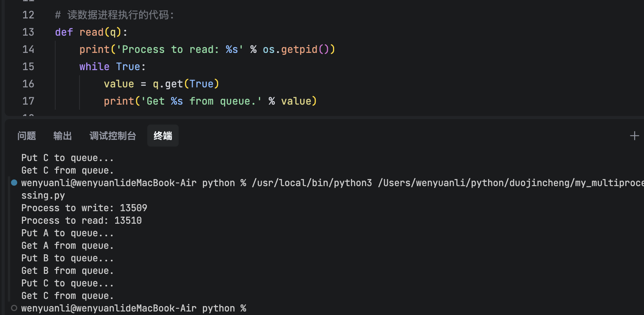
Task: Click '/usr/local/bin/python3' in the terminal command
Action: (312, 183)
